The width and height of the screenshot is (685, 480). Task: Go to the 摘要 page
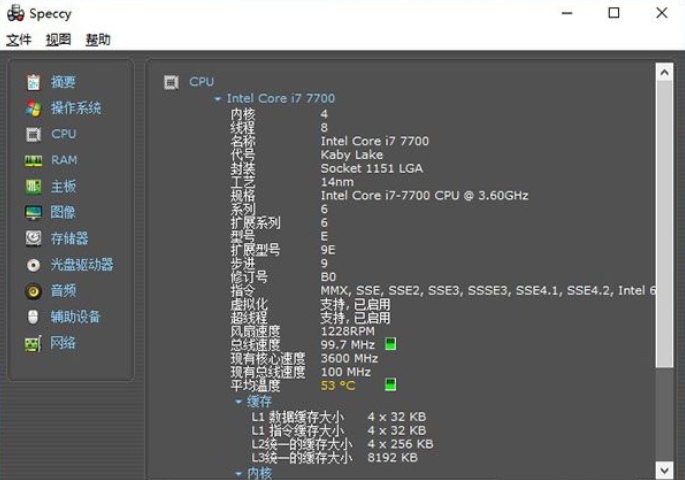(63, 82)
